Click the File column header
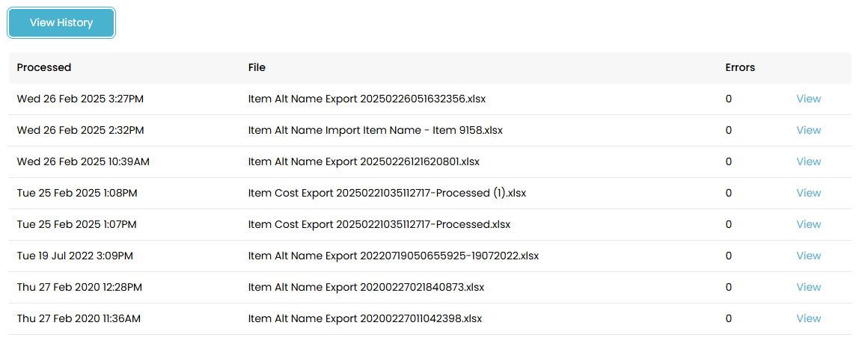The image size is (868, 358). pos(257,67)
